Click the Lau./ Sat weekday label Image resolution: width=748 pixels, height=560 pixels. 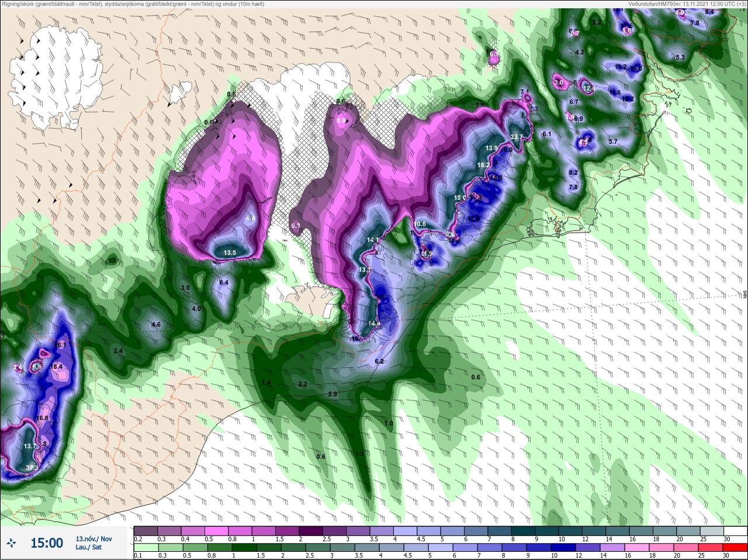88,547
